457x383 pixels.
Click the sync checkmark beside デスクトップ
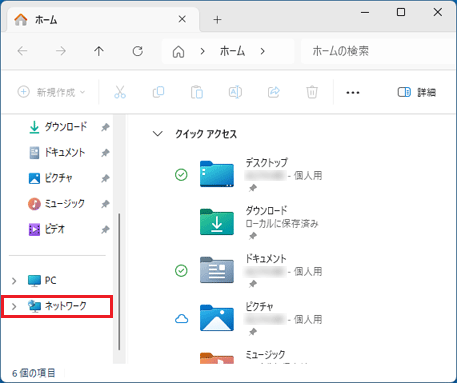tap(181, 175)
